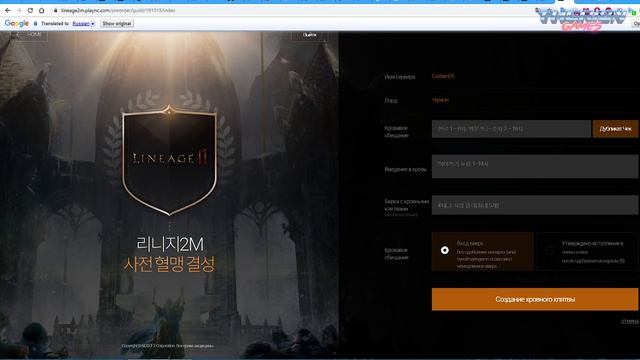
Task: Click the Show original button
Action: [x=117, y=24]
